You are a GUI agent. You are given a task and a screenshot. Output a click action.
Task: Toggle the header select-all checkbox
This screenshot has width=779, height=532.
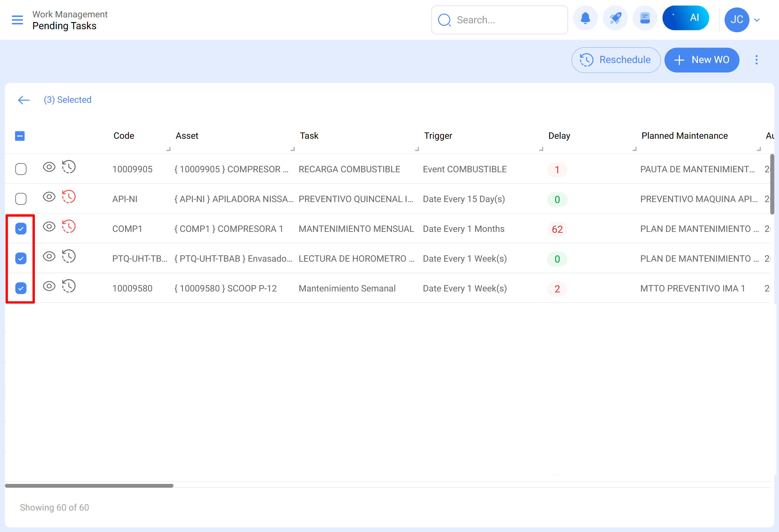coord(20,136)
